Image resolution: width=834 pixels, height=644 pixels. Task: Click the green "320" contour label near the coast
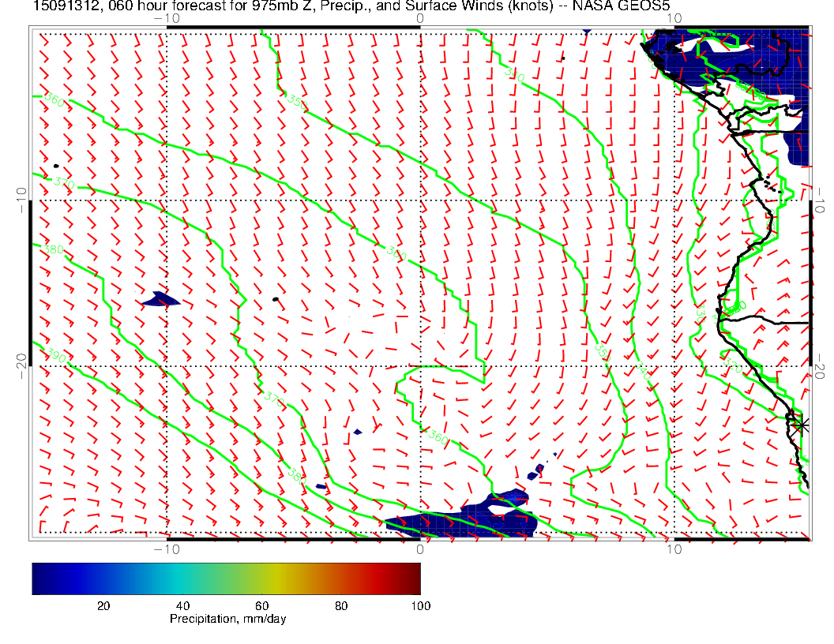(x=734, y=366)
